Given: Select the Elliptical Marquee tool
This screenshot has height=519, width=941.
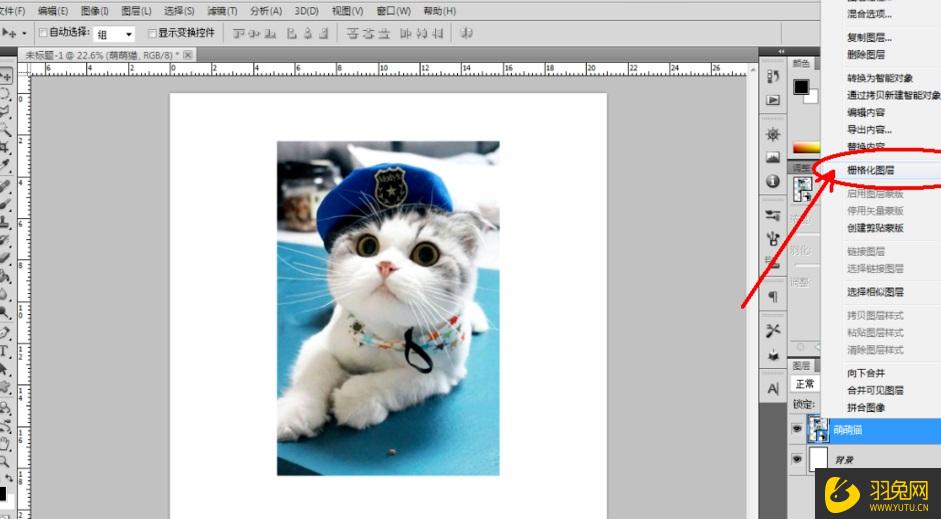Looking at the screenshot, I should (x=5, y=94).
